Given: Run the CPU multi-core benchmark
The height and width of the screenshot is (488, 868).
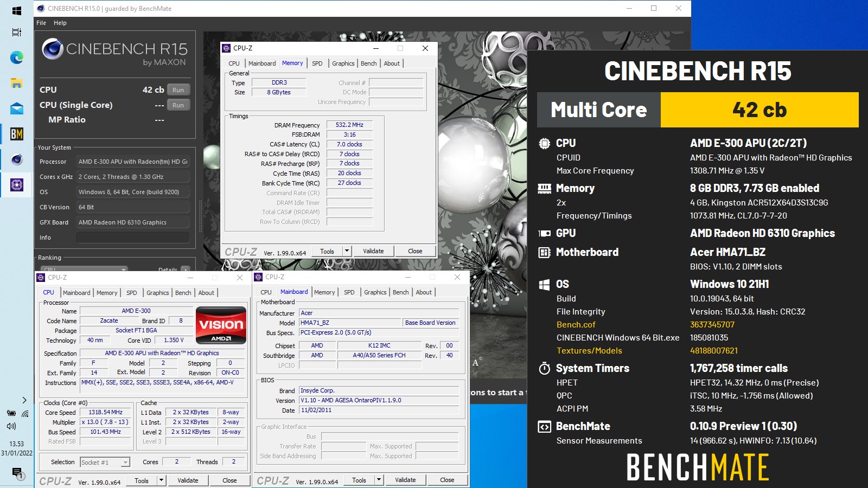Looking at the screenshot, I should pos(178,90).
